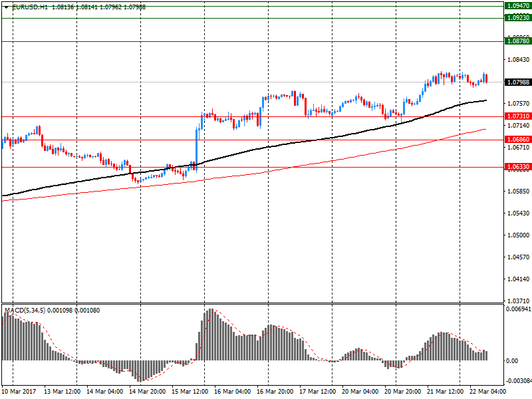The width and height of the screenshot is (532, 399).
Task: Select the 1.06860 red price level label
Action: (518, 140)
